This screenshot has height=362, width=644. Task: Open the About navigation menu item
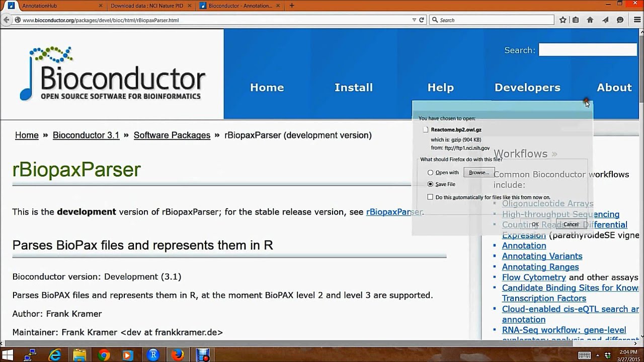614,87
